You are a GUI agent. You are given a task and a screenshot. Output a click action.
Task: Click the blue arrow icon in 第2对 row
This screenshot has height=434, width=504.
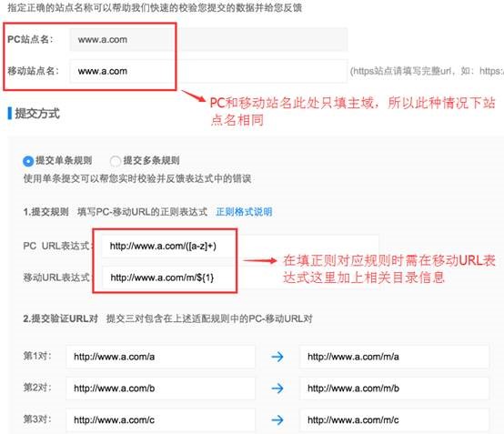coord(277,388)
